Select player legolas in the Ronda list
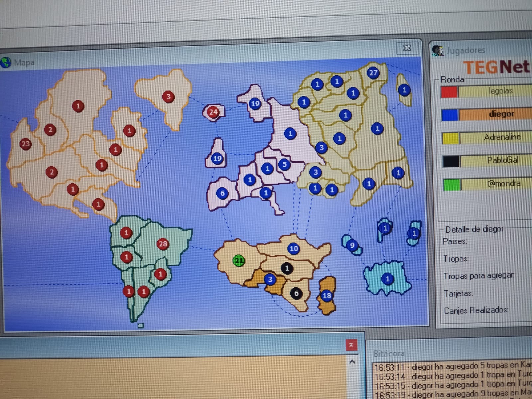 pos(500,91)
